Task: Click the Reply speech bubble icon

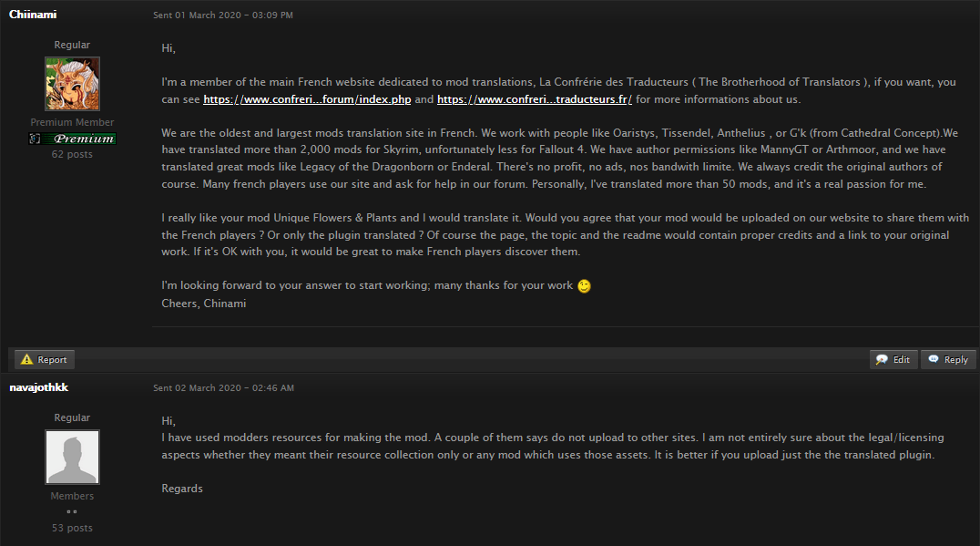Action: coord(934,359)
